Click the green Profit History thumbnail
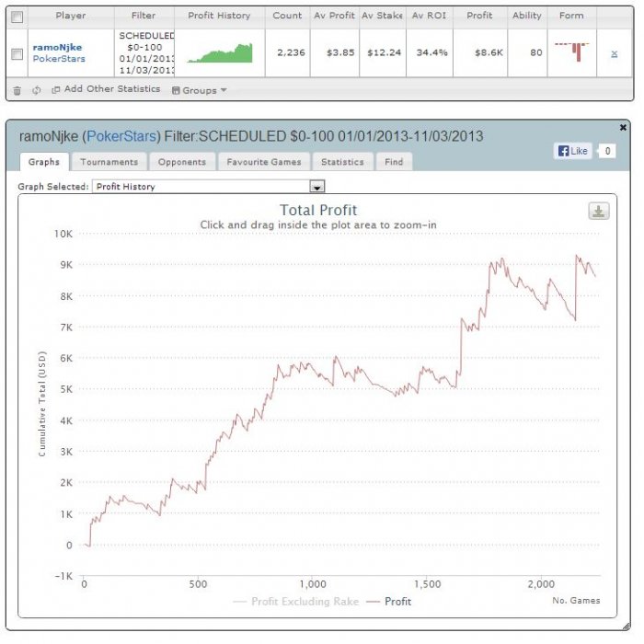 click(x=220, y=53)
